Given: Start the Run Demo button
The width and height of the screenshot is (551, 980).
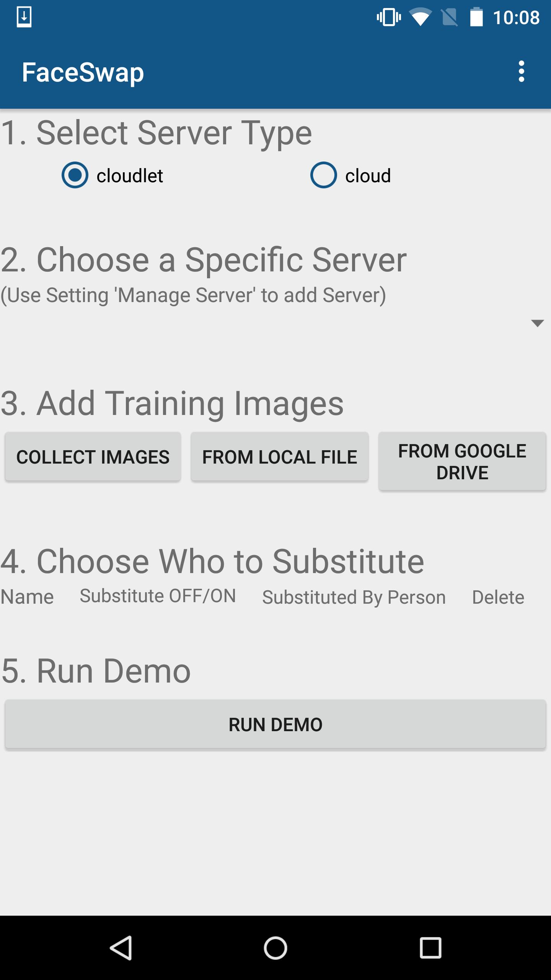Looking at the screenshot, I should (x=275, y=724).
